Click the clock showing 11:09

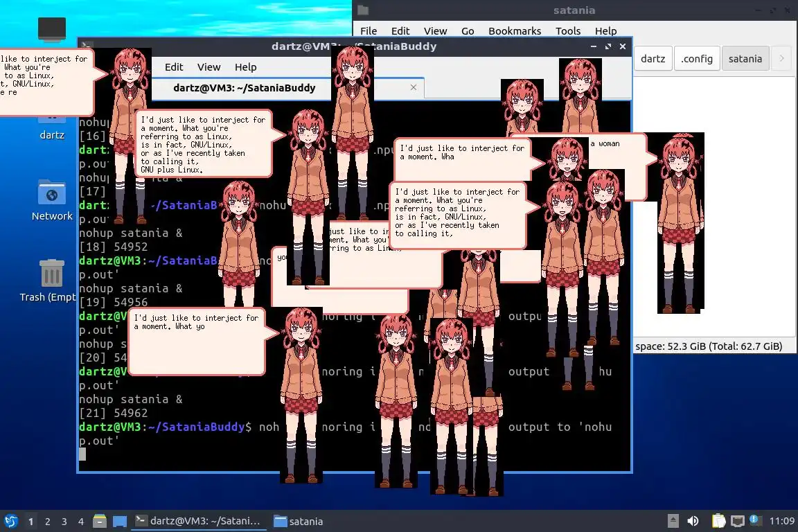[x=781, y=521]
